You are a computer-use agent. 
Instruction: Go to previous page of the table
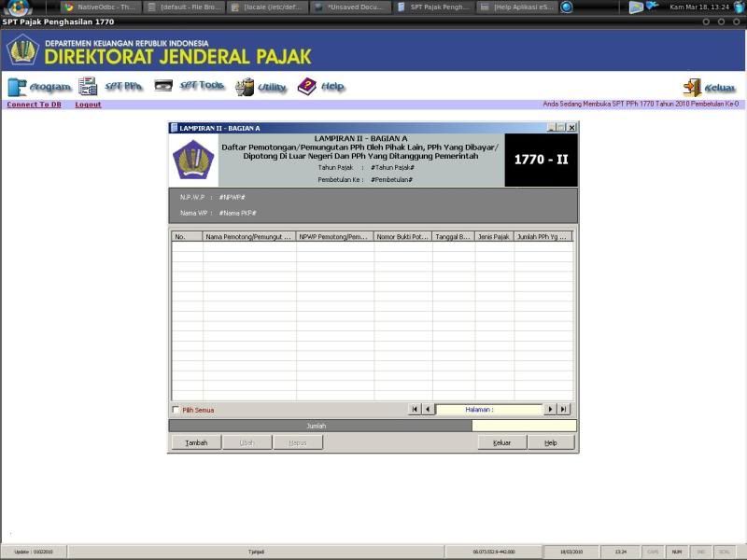428,409
